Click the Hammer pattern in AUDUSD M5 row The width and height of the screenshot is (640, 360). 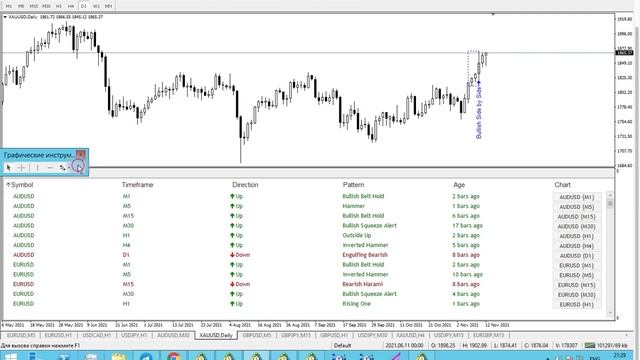click(x=353, y=206)
